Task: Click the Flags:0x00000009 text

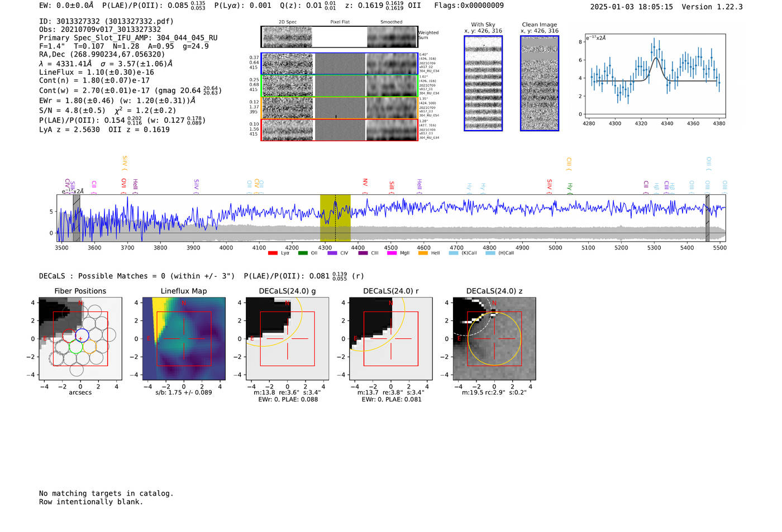Action: [469, 6]
